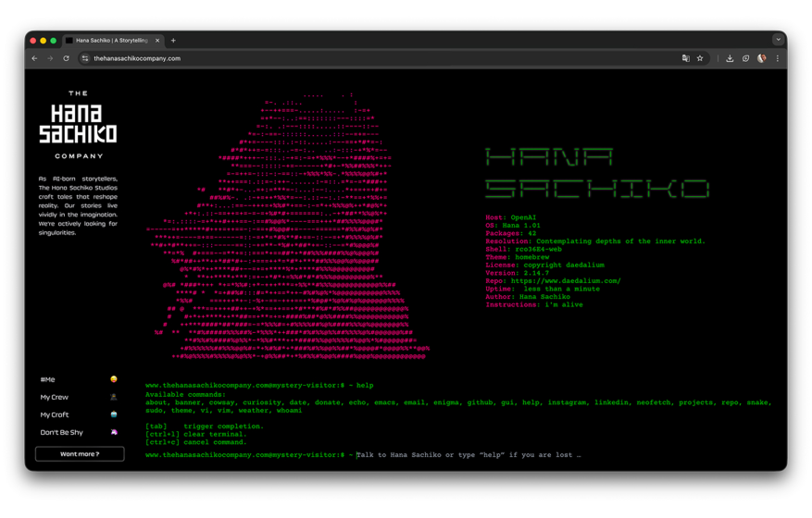The height and width of the screenshot is (518, 812).
Task: Click the robot icon beside My Craft
Action: pos(114,414)
